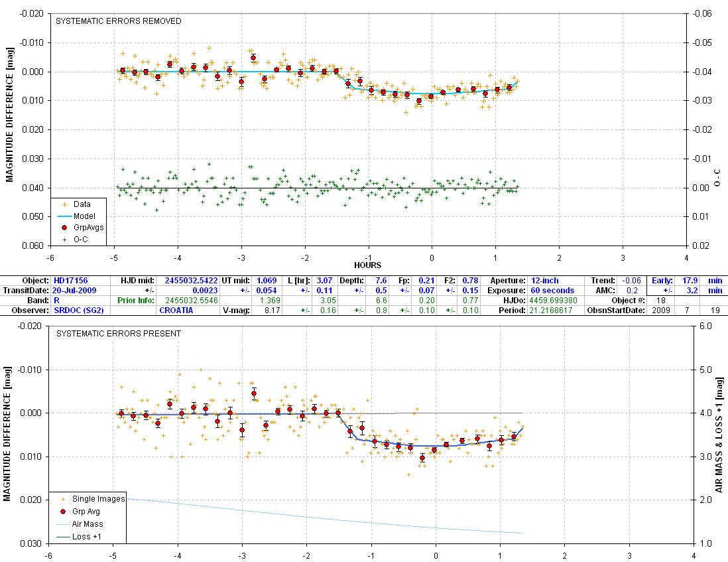The width and height of the screenshot is (728, 562).
Task: Click the Exposure label cell
Action: click(x=507, y=291)
